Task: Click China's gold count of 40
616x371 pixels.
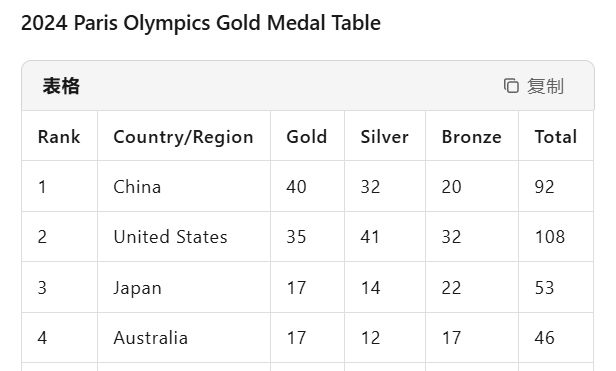Action: click(x=296, y=187)
